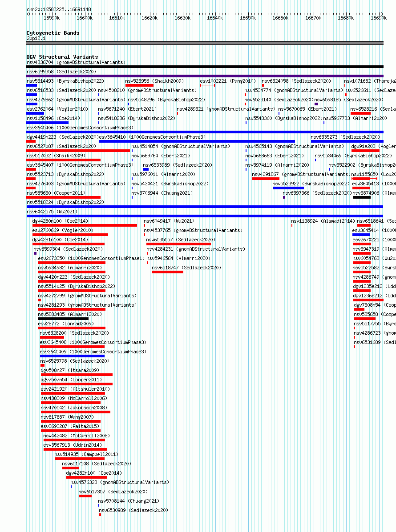Click the nsv6533989 (Sedlazeck2020) label
Viewport: 396px width, 532px height.
[178, 165]
